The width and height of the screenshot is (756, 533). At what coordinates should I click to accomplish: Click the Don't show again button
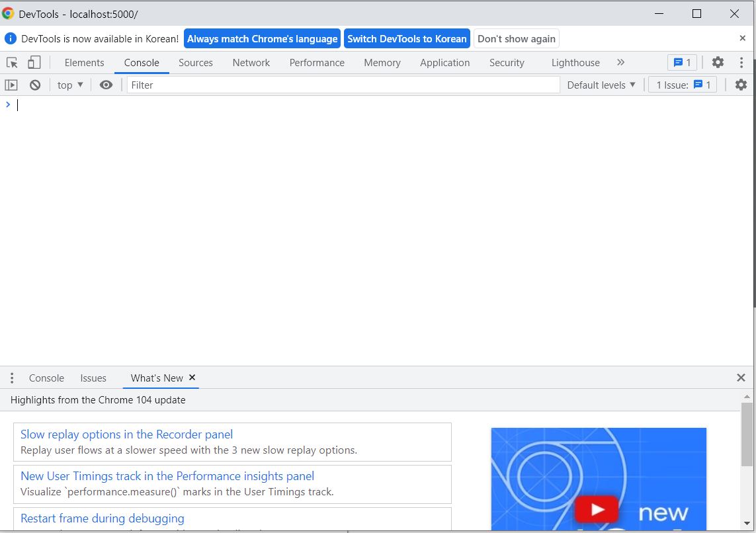coord(517,38)
